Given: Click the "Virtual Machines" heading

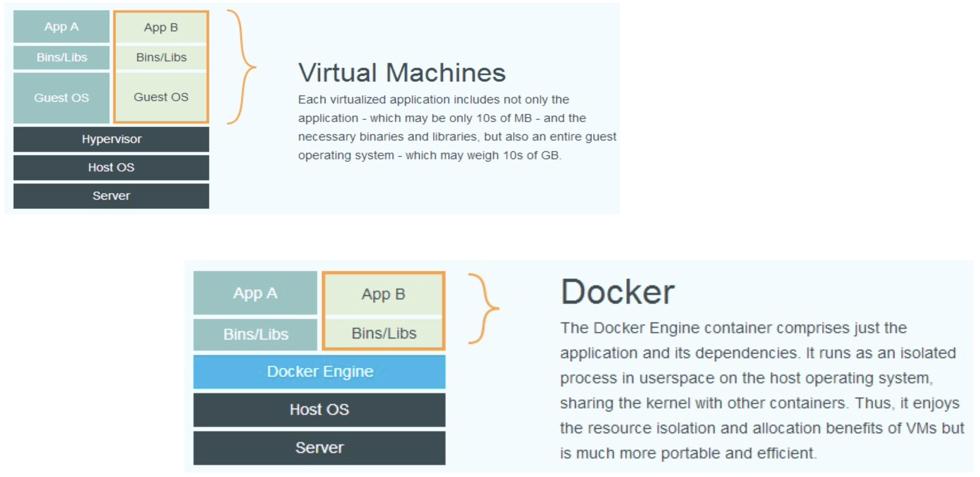Looking at the screenshot, I should [402, 73].
